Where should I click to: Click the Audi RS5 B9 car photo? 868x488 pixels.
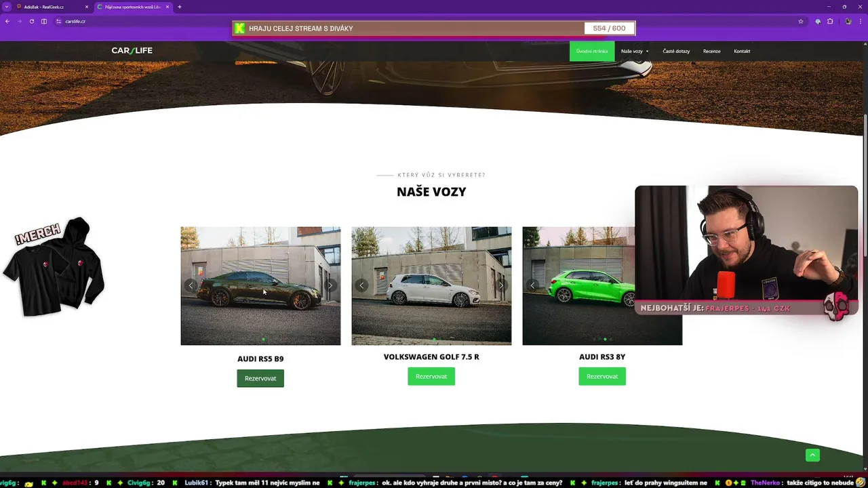pos(260,285)
